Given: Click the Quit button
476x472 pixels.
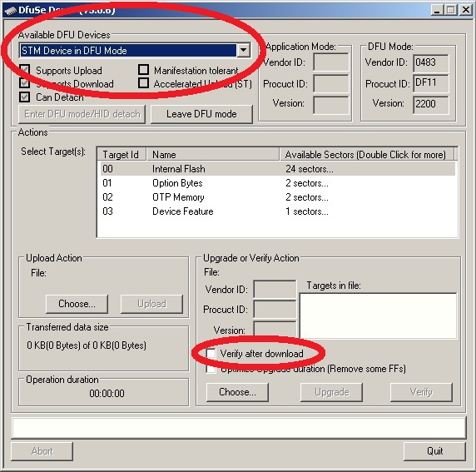Looking at the screenshot, I should 434,451.
